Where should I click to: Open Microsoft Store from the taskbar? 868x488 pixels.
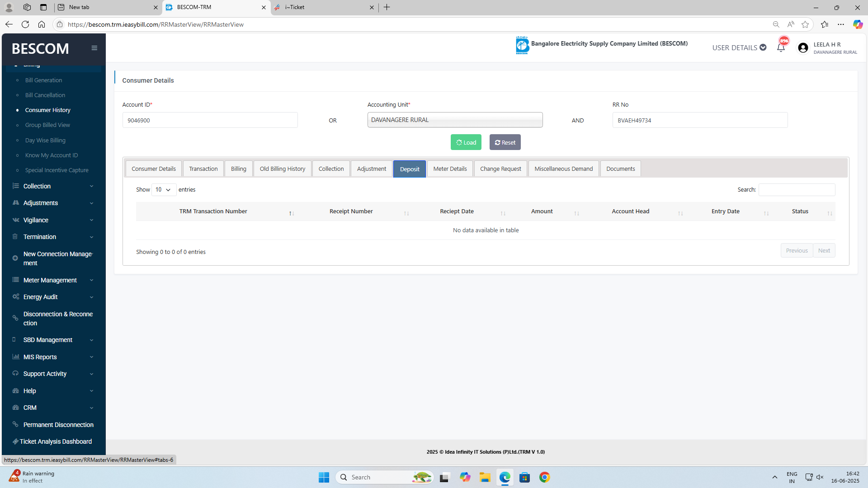pos(525,477)
